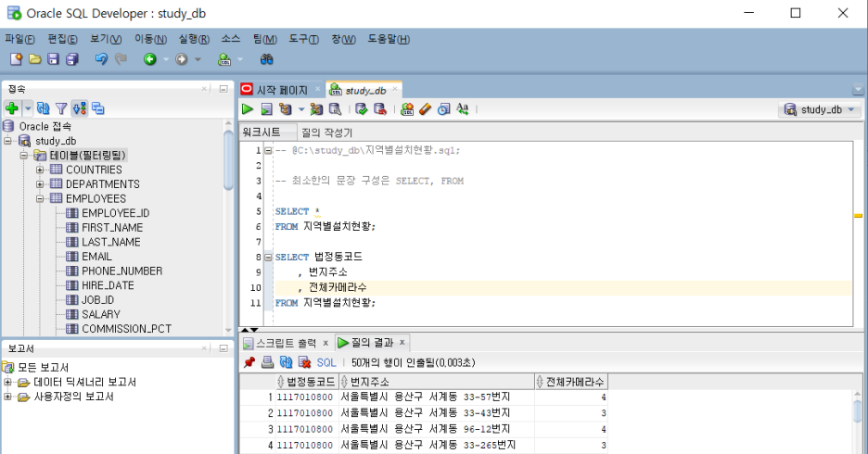
Task: Apply a filter in the connections panel
Action: click(x=61, y=108)
